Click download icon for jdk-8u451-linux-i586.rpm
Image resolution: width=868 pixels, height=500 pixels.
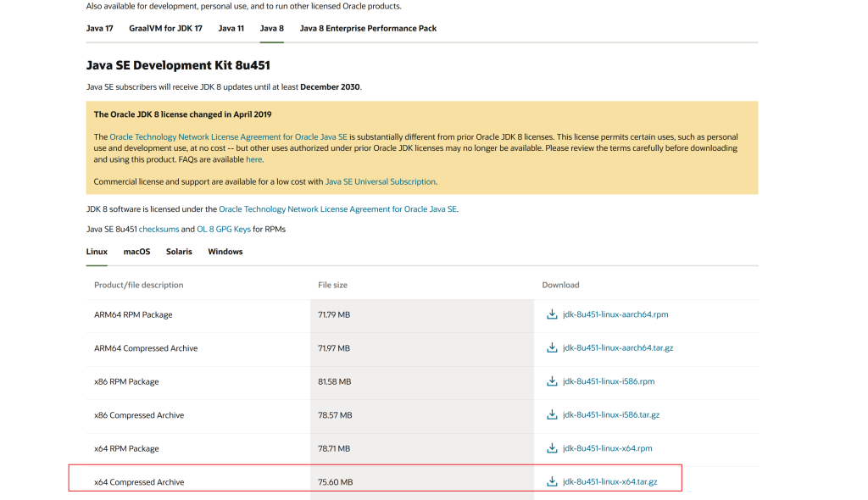click(552, 381)
